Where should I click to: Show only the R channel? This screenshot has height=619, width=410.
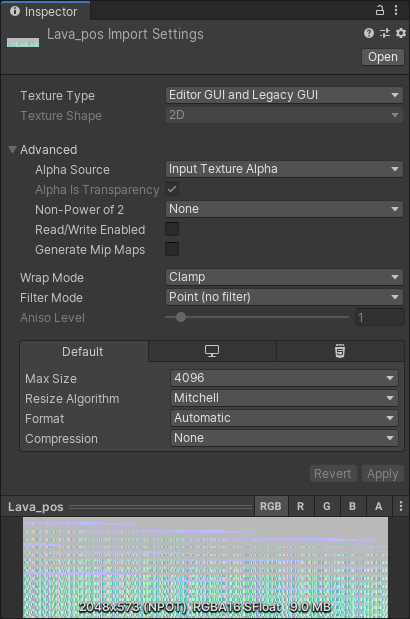pos(300,506)
